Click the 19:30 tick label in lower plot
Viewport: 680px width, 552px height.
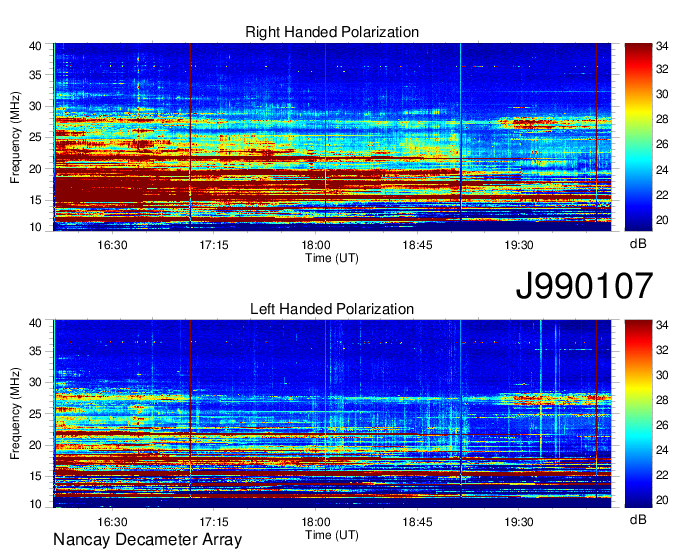point(519,522)
